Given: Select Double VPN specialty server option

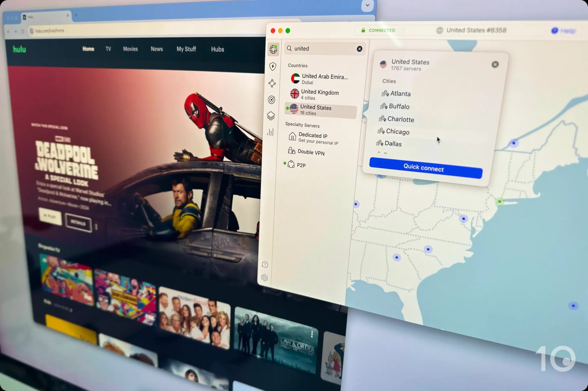Looking at the screenshot, I should point(311,152).
